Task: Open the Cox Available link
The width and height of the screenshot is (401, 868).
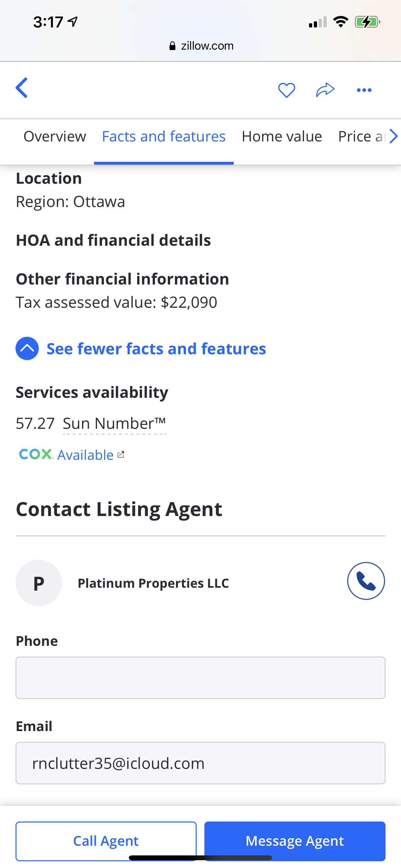Action: (x=85, y=455)
